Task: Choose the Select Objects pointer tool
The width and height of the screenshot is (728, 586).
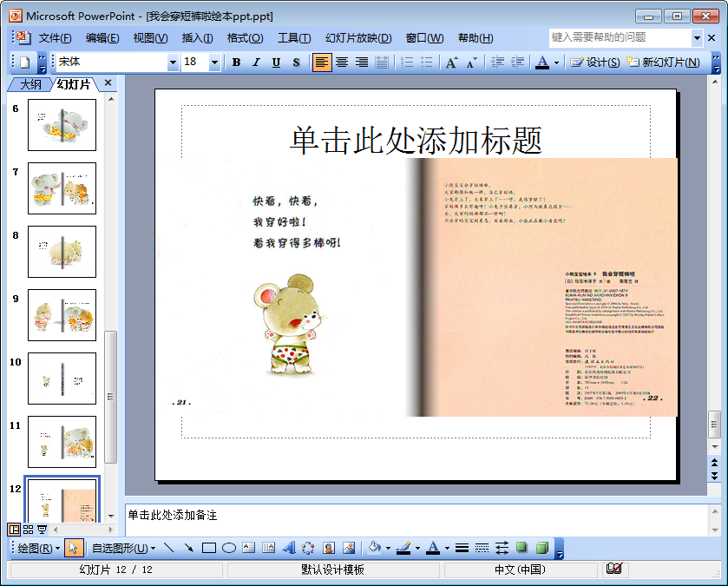Action: tap(74, 548)
